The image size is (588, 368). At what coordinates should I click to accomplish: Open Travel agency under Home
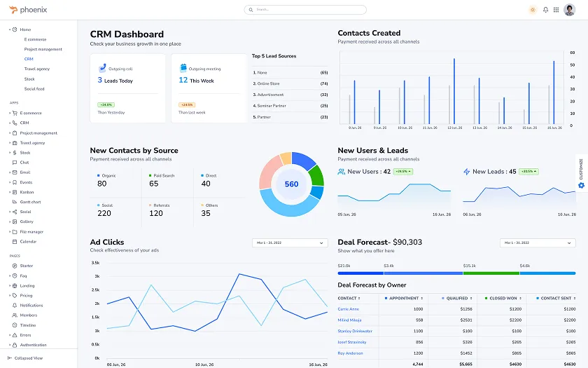coord(36,69)
